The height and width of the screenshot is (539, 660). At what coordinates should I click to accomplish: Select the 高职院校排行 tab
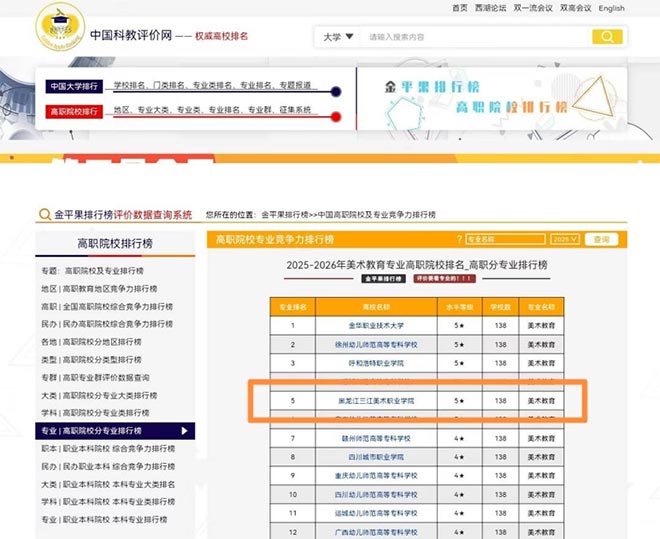pos(75,111)
